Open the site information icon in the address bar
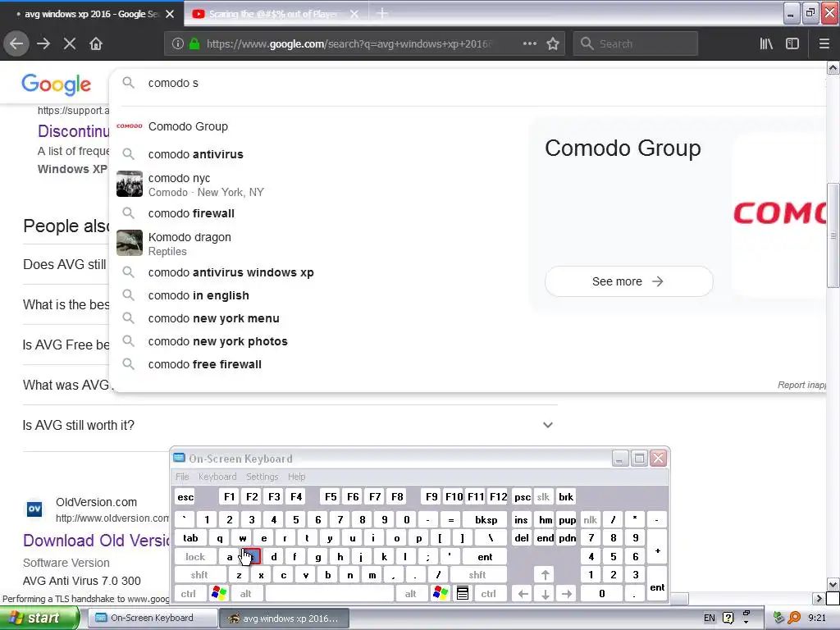Screen dimensions: 840x630 (x=178, y=44)
